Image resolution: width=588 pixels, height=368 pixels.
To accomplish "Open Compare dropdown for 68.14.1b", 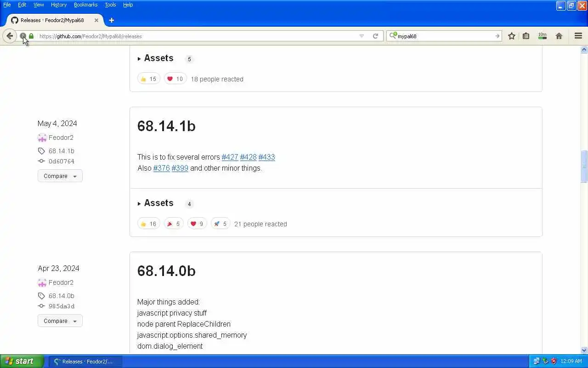I will coord(60,176).
